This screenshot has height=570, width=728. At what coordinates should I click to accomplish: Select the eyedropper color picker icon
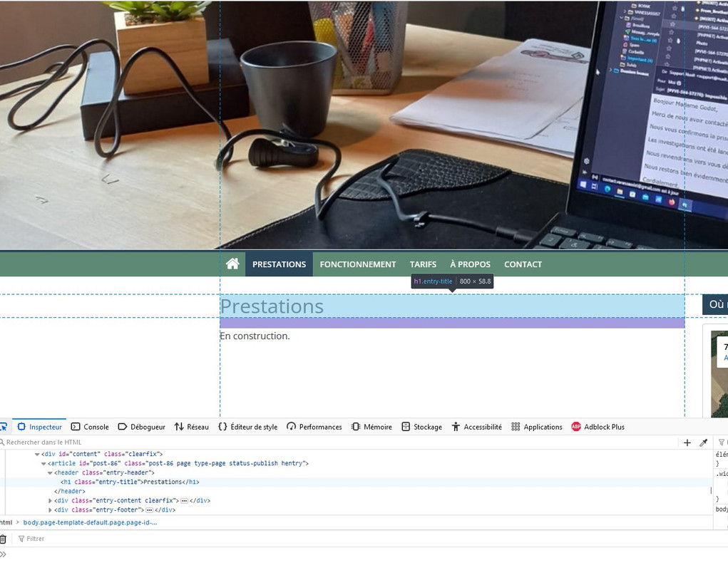pyautogui.click(x=703, y=443)
